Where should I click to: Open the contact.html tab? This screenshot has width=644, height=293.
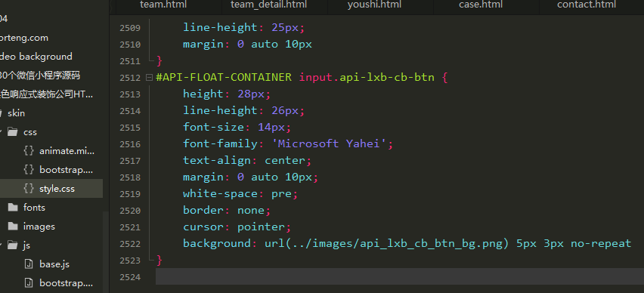click(586, 5)
